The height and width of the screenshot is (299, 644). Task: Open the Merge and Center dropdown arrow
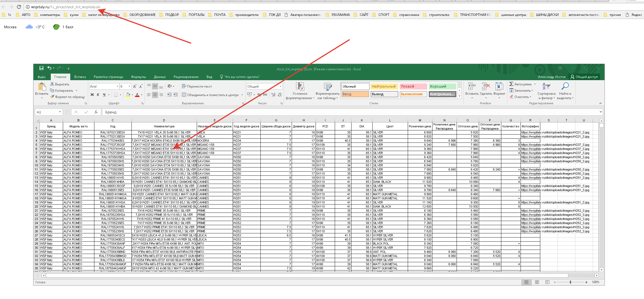point(242,95)
